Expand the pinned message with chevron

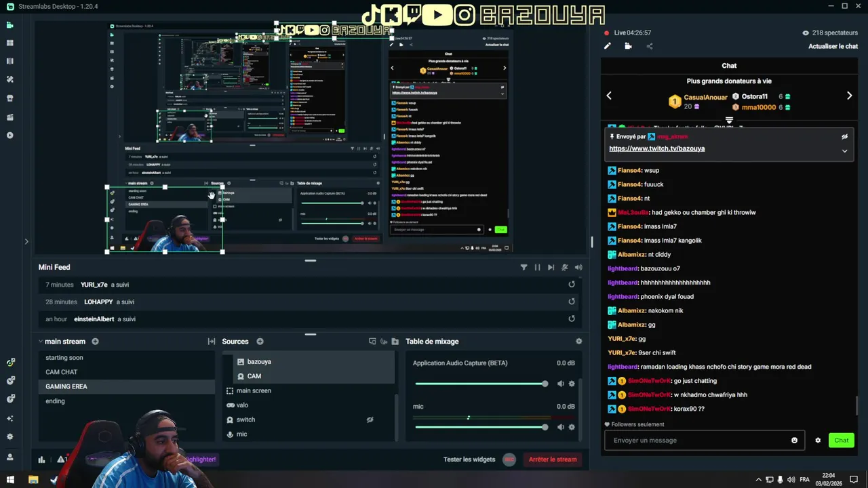pos(844,150)
